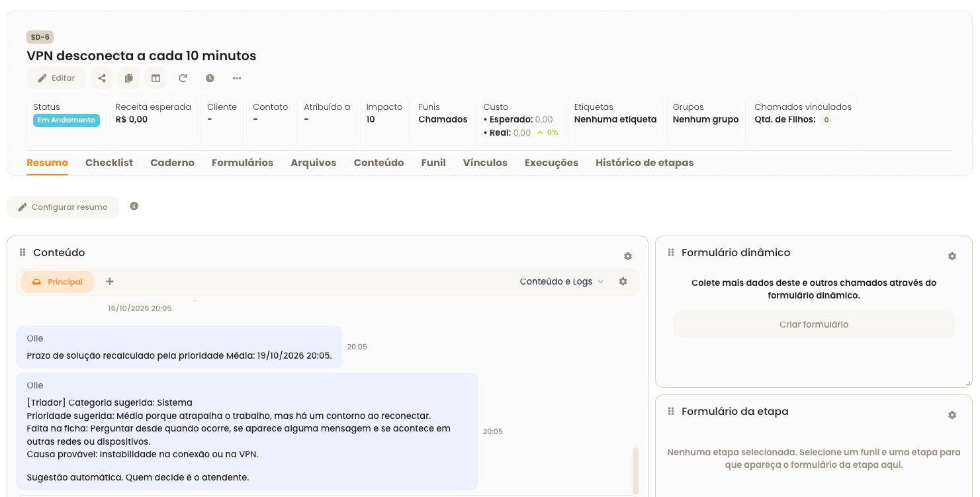Open the Conteúdo panel gear settings
The image size is (980, 497).
tap(628, 256)
